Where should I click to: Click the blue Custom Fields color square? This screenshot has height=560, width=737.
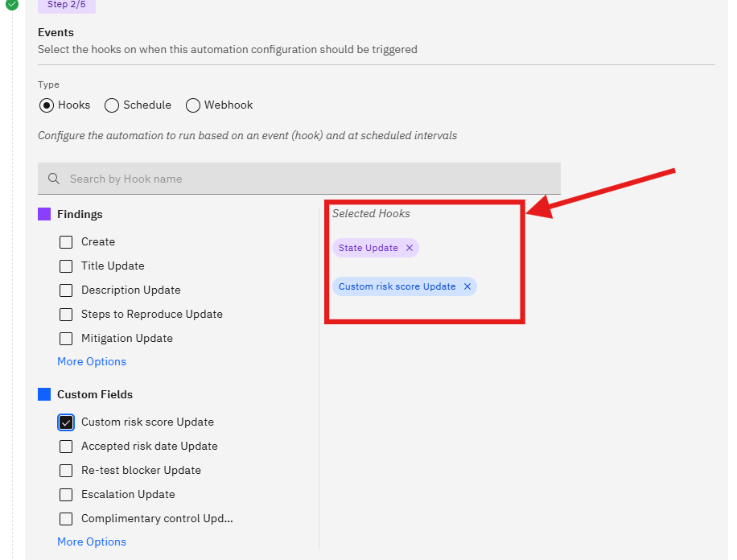click(x=44, y=394)
